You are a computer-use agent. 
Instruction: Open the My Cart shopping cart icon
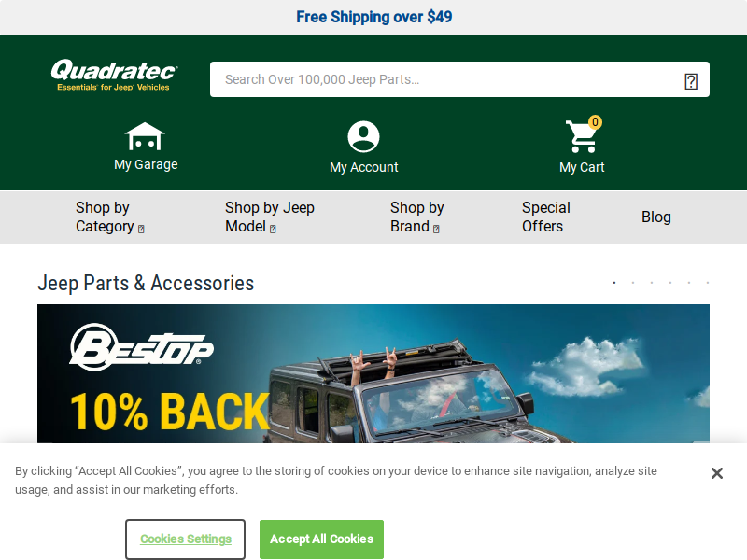581,136
